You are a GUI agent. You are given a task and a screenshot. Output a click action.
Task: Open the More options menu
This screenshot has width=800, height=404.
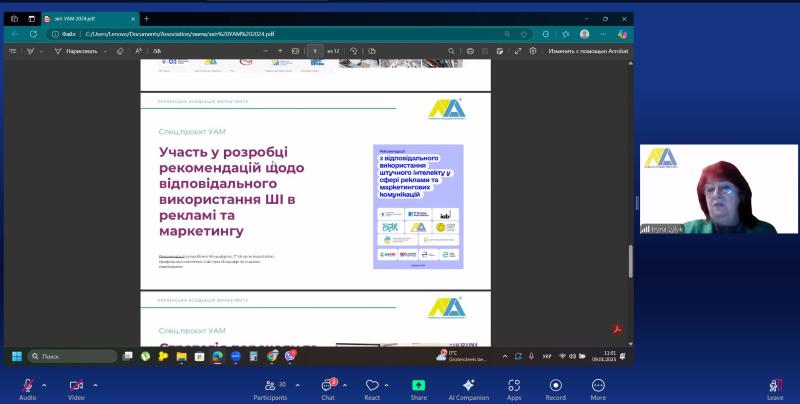pyautogui.click(x=598, y=386)
